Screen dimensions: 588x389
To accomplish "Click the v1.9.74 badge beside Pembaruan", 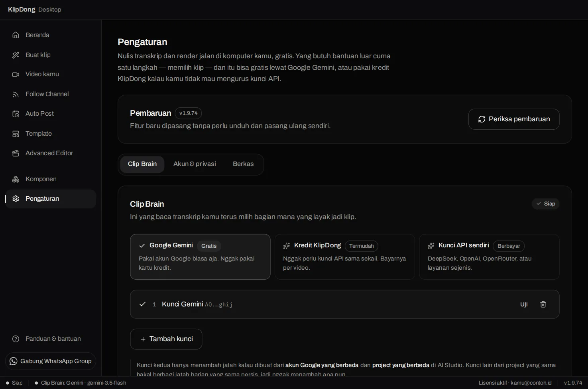I will (188, 113).
